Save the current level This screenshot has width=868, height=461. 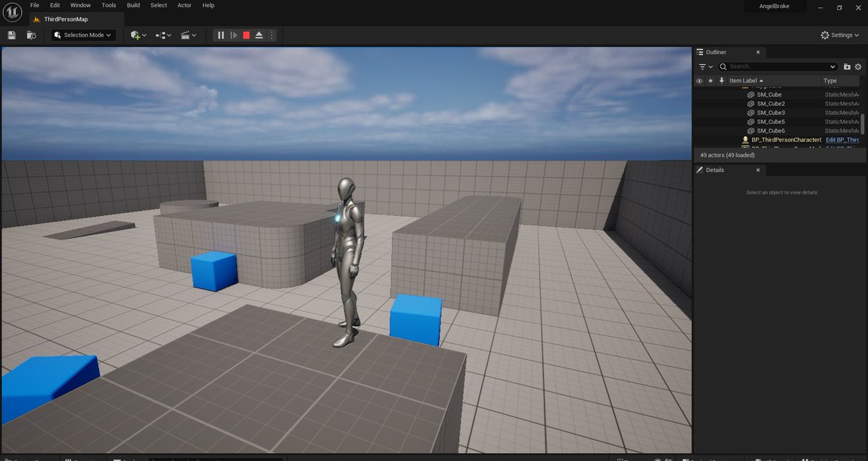12,35
